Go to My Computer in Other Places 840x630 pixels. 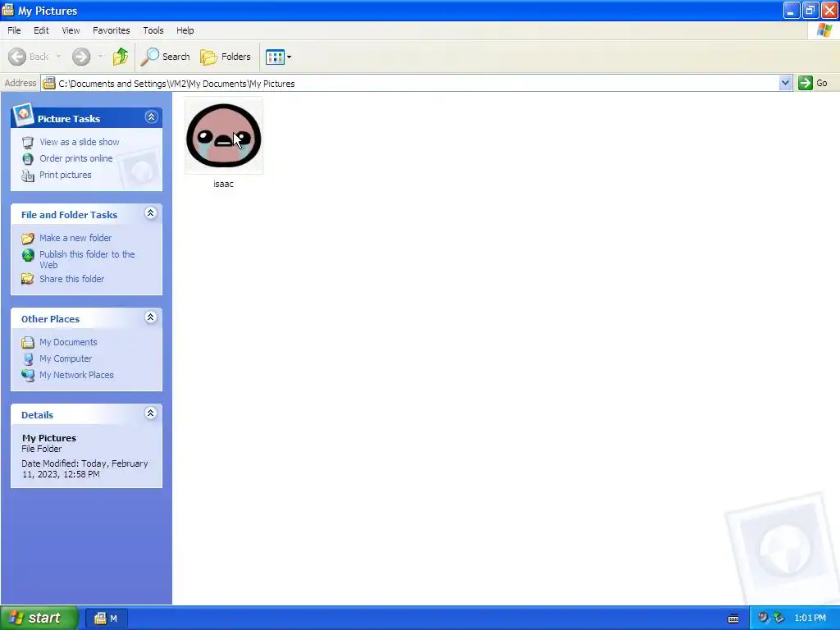point(66,358)
